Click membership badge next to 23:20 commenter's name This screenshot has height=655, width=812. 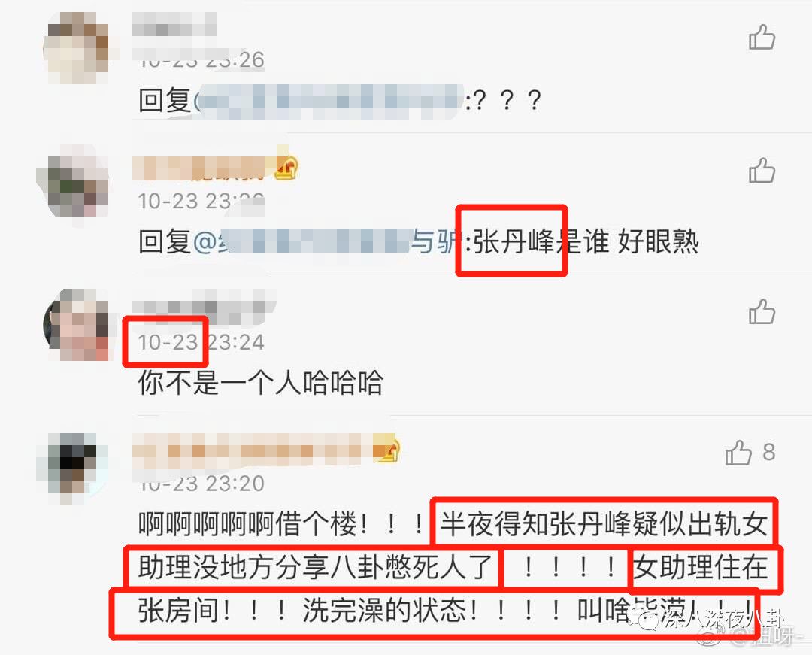[x=389, y=450]
